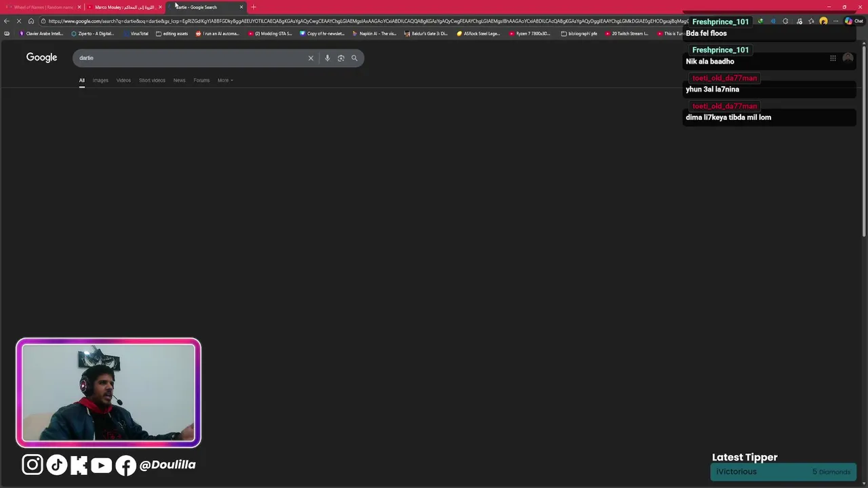Open the Google account avatar
Screen dimensions: 868x488
coord(848,58)
